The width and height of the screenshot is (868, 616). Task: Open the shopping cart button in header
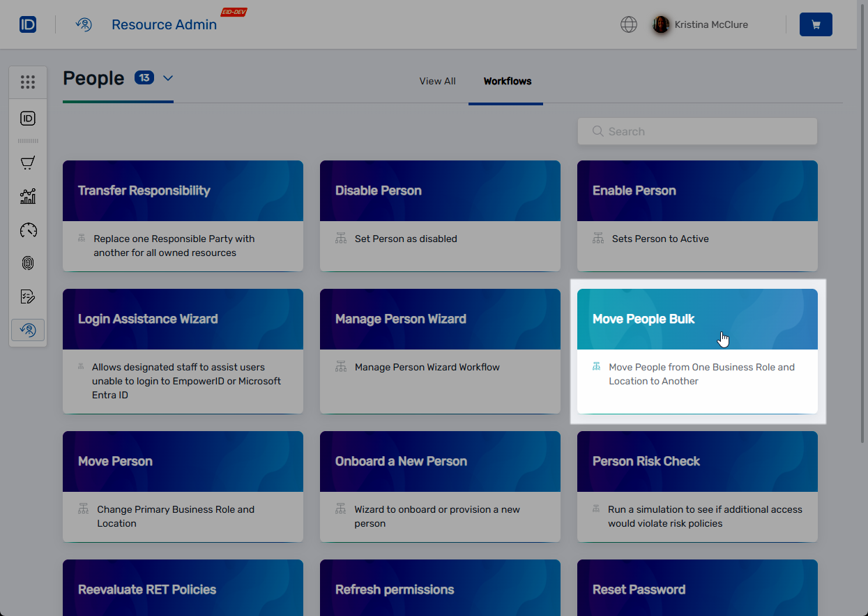click(x=816, y=24)
